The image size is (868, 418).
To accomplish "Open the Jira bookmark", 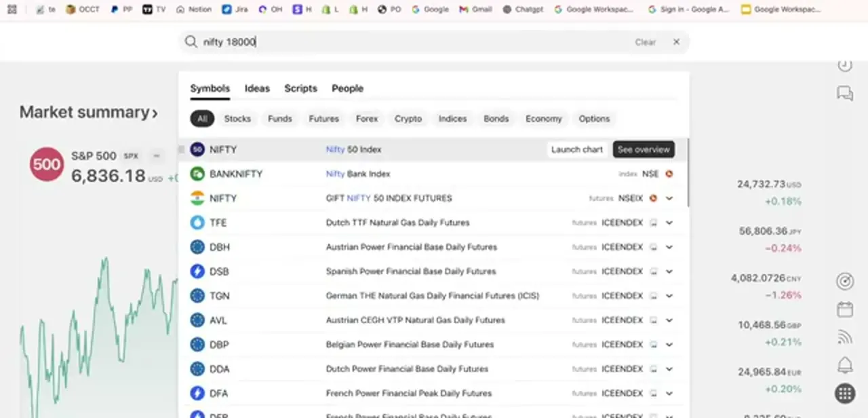I will coord(235,9).
